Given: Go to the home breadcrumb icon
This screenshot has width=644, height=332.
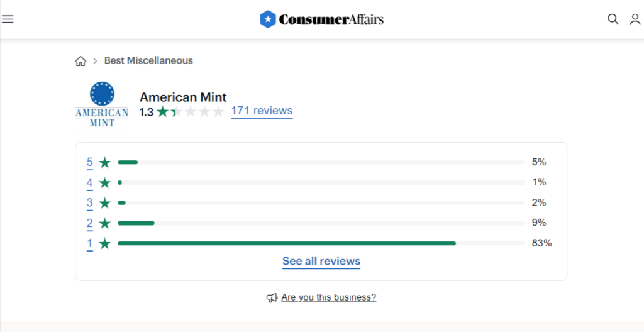Looking at the screenshot, I should 80,61.
